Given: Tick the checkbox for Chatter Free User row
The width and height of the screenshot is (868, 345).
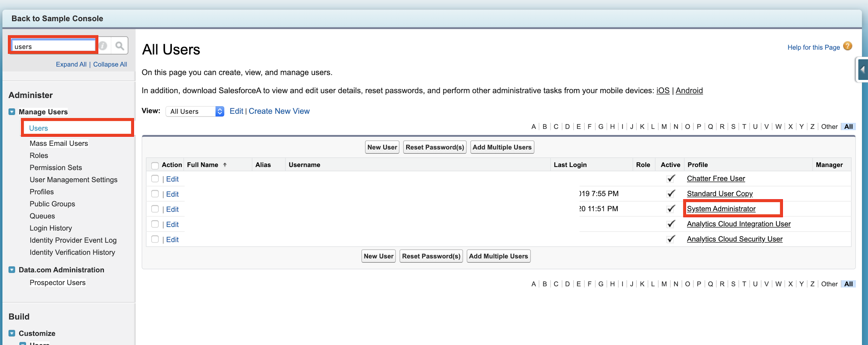Looking at the screenshot, I should click(x=155, y=179).
